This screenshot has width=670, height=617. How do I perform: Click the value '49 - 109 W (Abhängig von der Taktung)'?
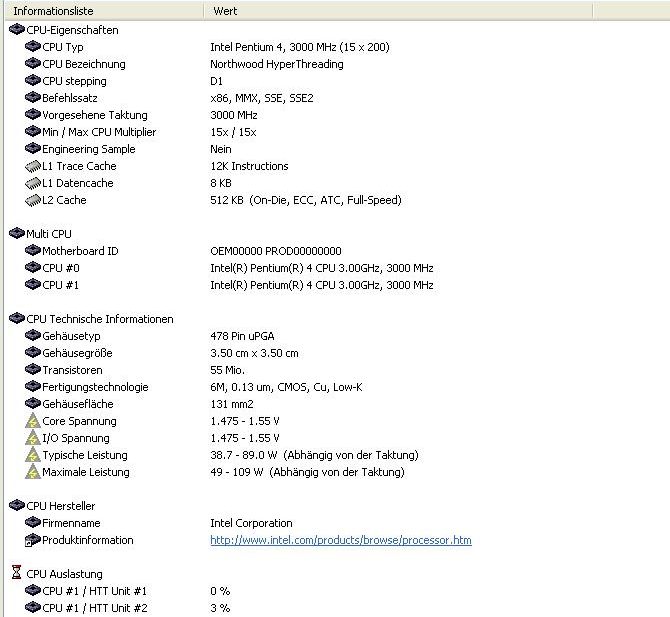[307, 472]
